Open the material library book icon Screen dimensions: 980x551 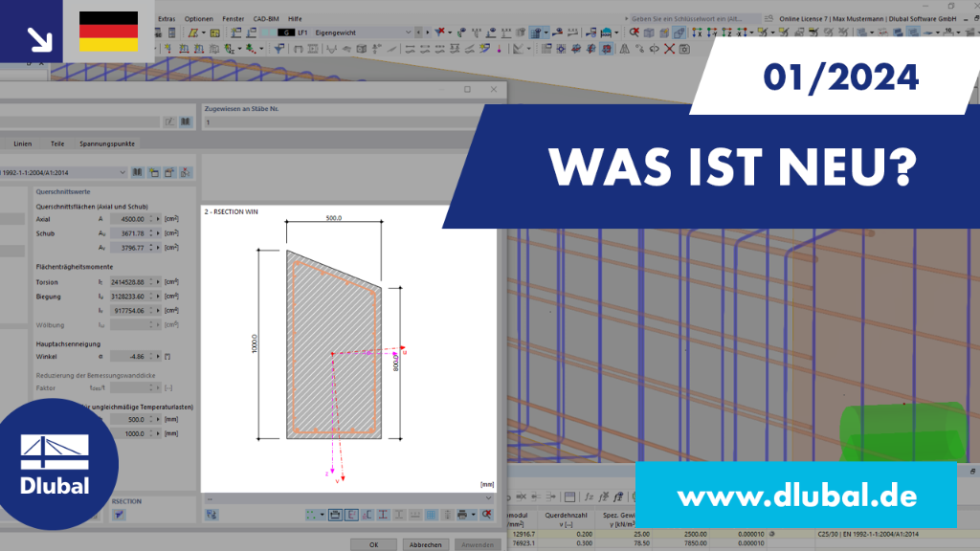coord(138,172)
